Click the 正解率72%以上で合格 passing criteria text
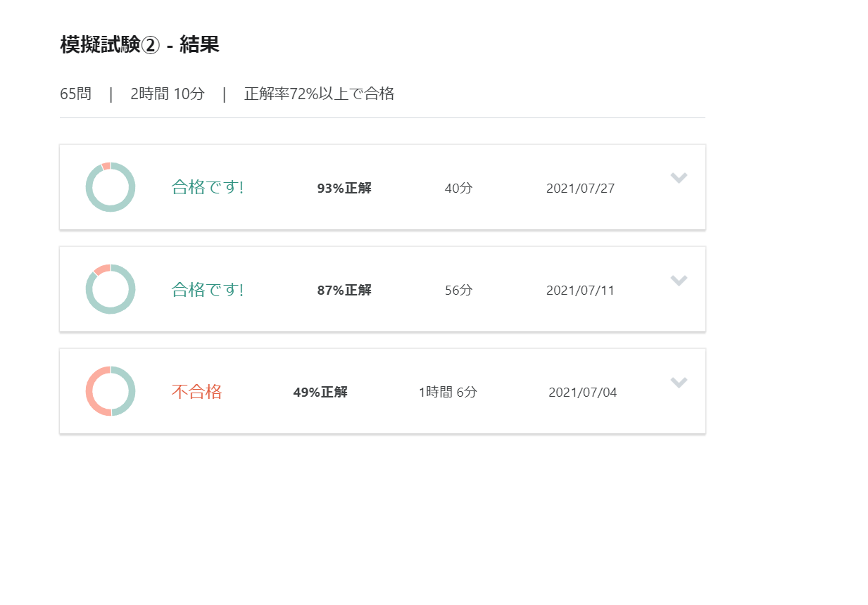The image size is (868, 605). (319, 94)
